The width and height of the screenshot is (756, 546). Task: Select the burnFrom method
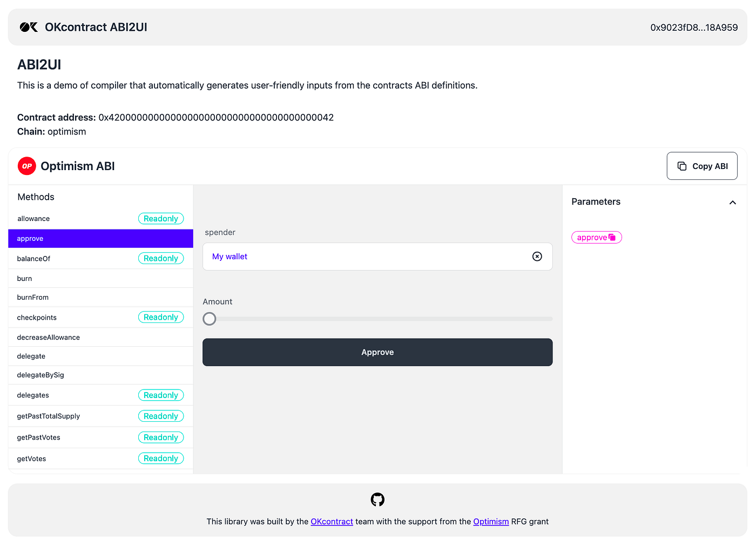(x=100, y=298)
